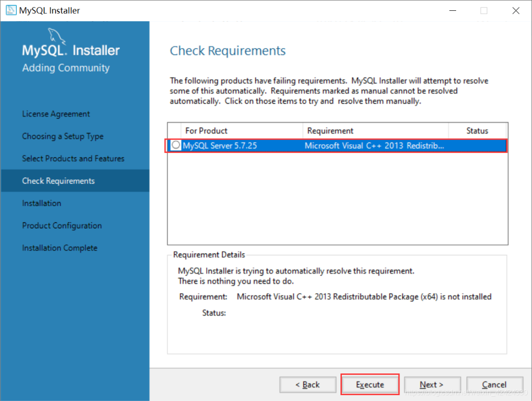This screenshot has width=532, height=401.
Task: Open the License Agreement step
Action: tap(56, 114)
